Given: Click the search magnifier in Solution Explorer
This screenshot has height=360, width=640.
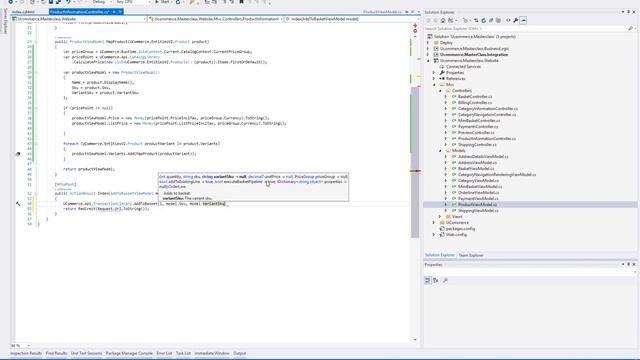Looking at the screenshot, I should (x=630, y=29).
